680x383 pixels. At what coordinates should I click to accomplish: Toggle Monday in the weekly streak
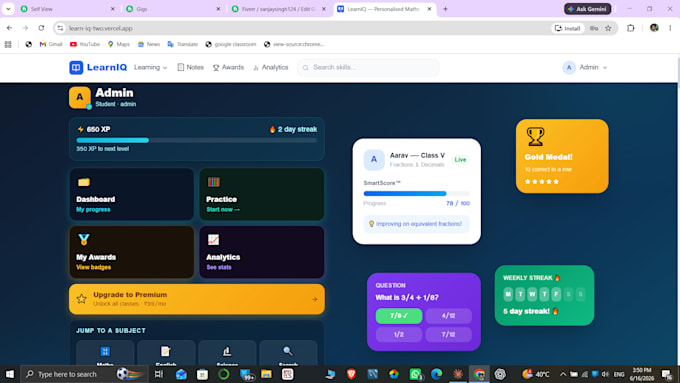(x=508, y=294)
